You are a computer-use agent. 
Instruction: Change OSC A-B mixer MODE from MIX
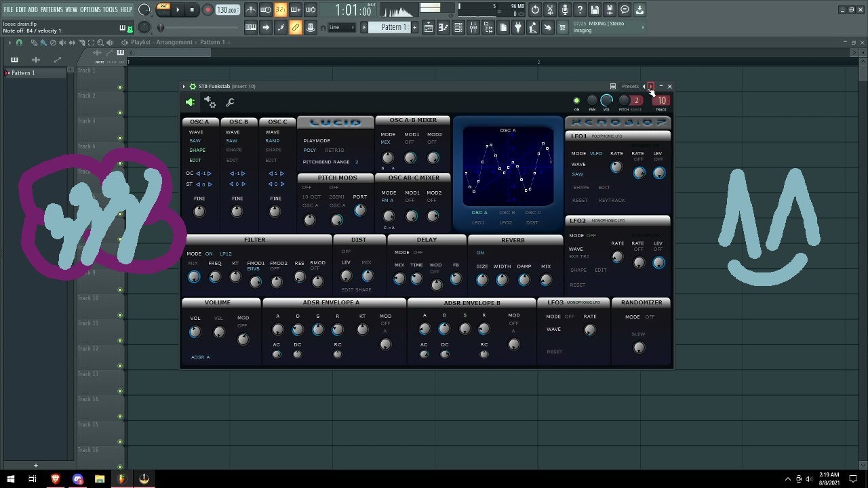pyautogui.click(x=386, y=142)
